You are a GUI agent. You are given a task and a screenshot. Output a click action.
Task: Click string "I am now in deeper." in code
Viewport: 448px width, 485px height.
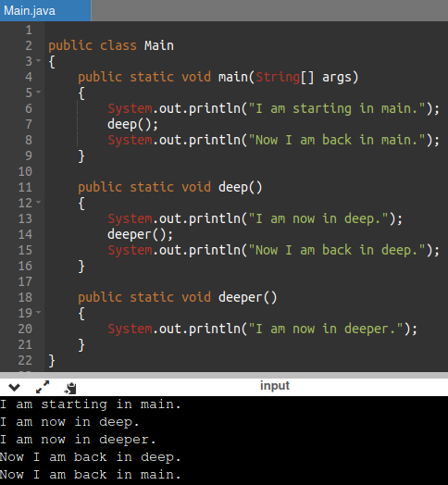(326, 330)
